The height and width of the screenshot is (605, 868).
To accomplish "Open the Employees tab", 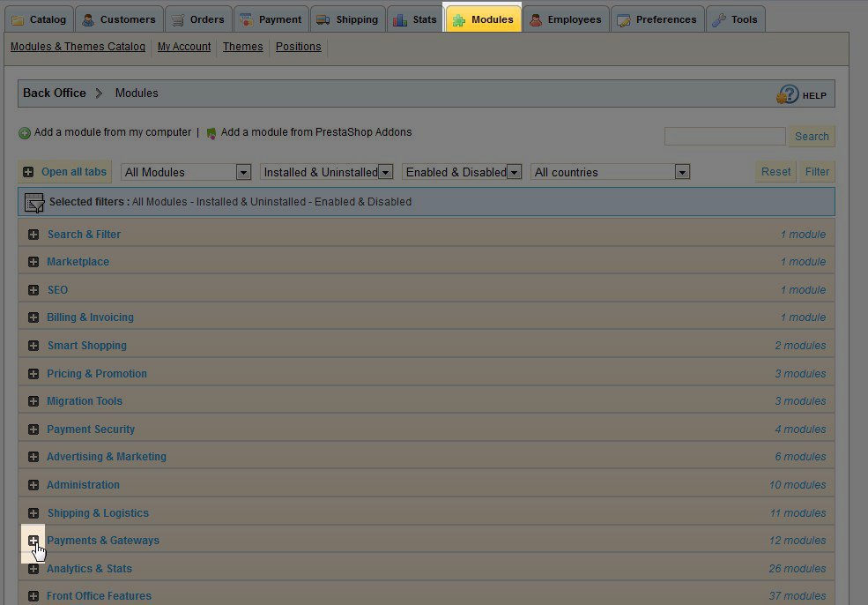I will 567,19.
